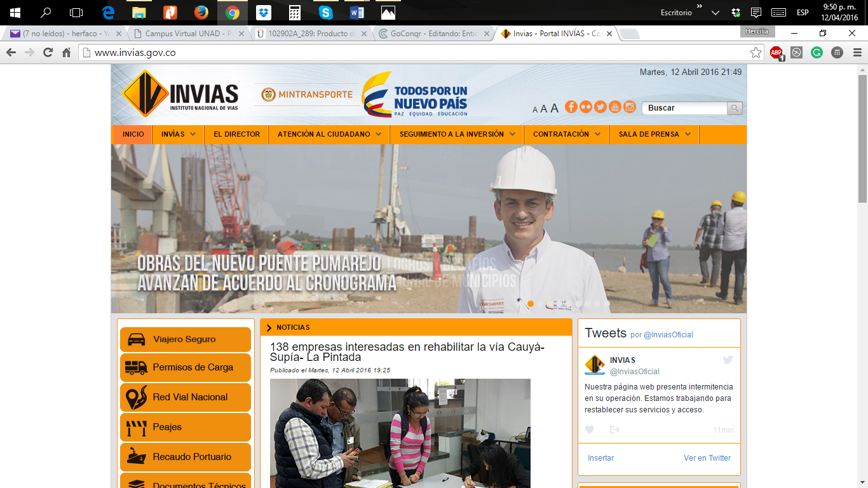Reload the page in Chrome

pyautogui.click(x=48, y=53)
